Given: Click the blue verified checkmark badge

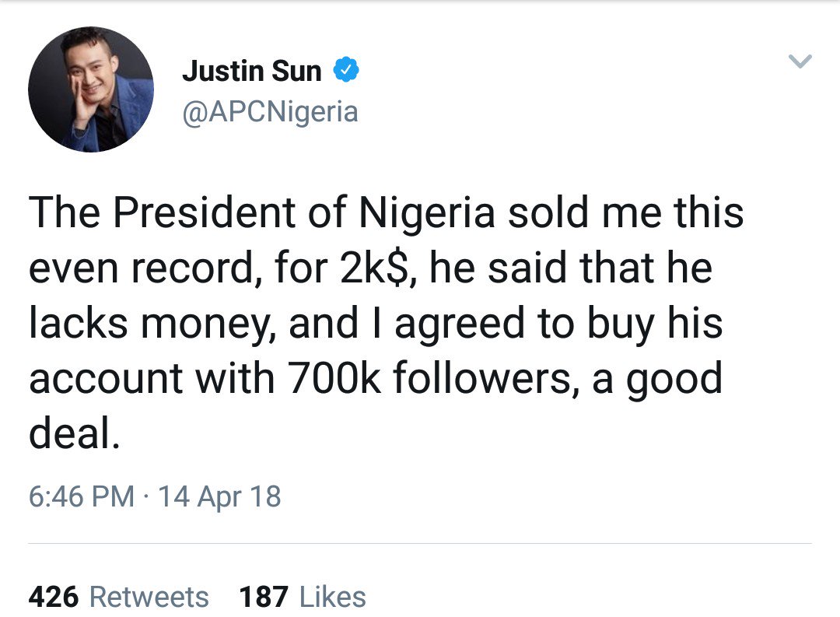Looking at the screenshot, I should [x=346, y=71].
